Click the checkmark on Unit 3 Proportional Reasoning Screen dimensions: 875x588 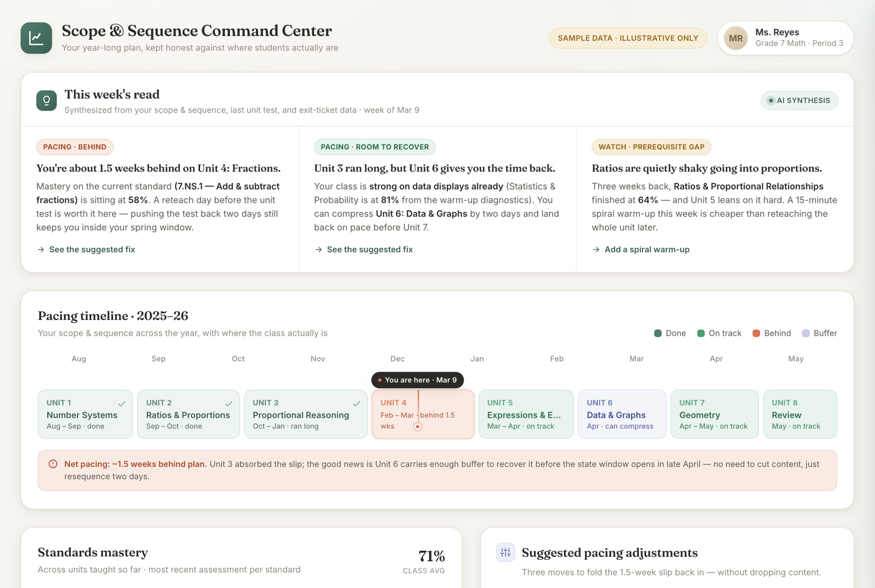(357, 404)
